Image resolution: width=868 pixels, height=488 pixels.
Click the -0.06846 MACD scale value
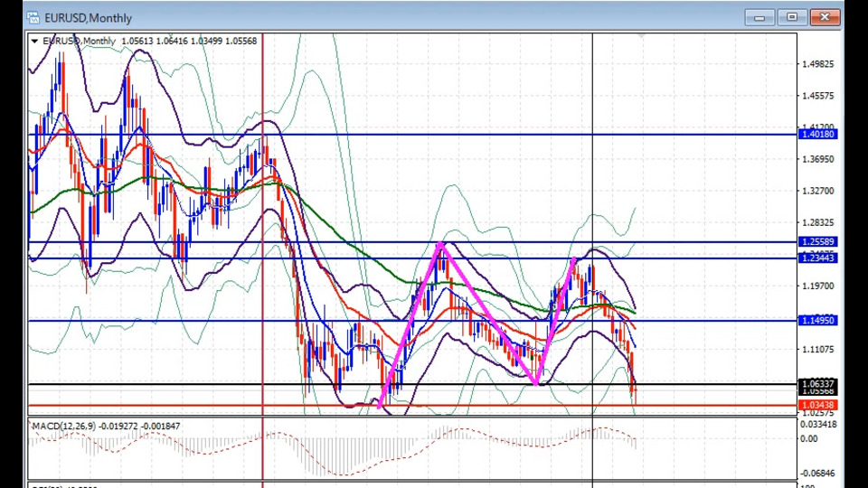[817, 473]
